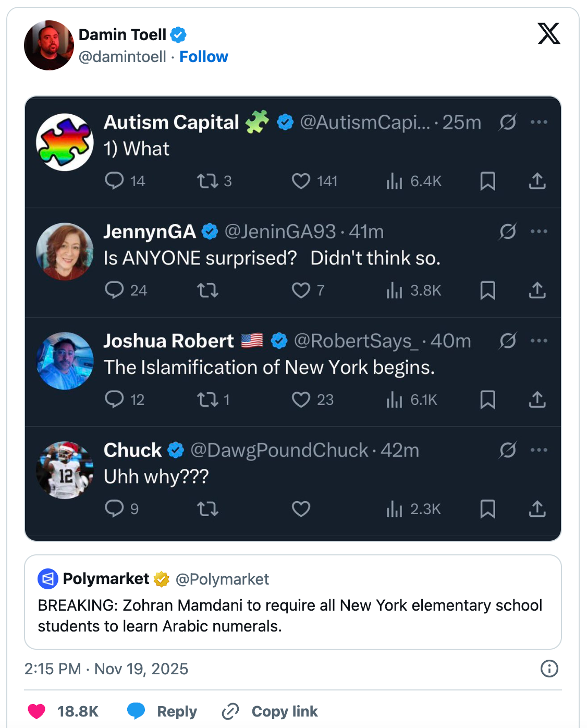Expand three-dot menu on JennynGA post

tap(539, 231)
